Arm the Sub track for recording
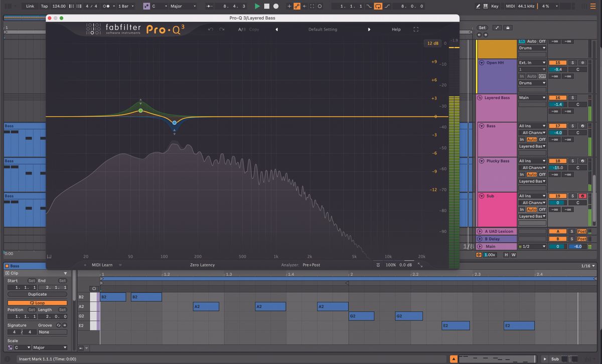This screenshot has height=364, width=602. pos(583,196)
